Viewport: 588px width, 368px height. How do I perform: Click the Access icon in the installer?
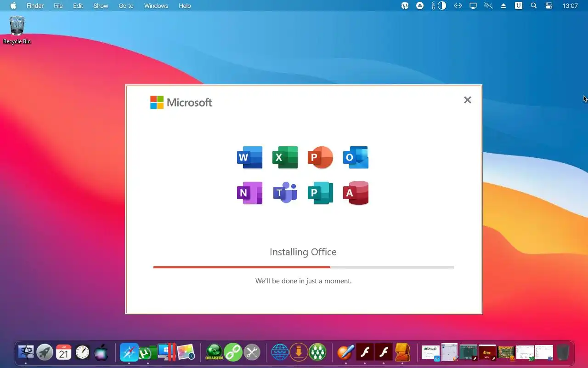pos(356,193)
